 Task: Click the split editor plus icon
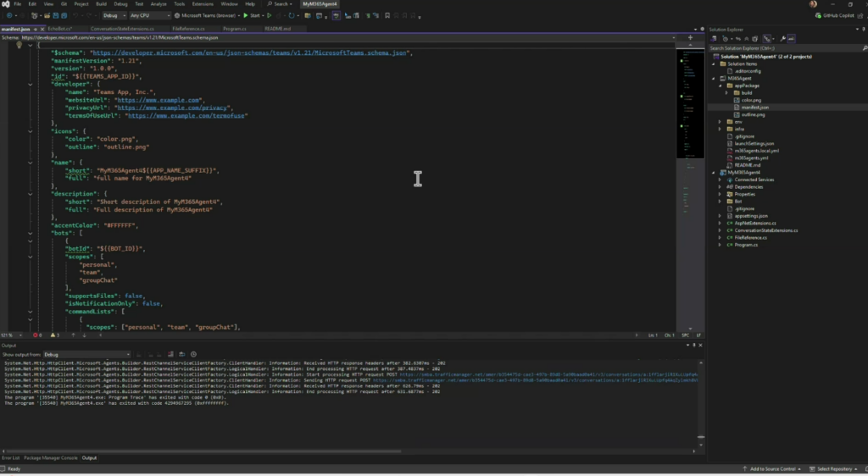(x=690, y=37)
